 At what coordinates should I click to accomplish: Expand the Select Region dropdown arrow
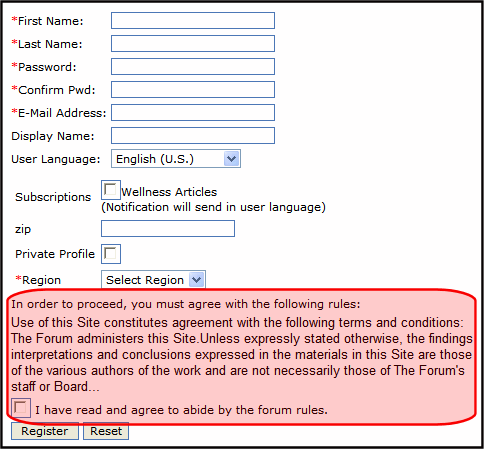tap(197, 280)
